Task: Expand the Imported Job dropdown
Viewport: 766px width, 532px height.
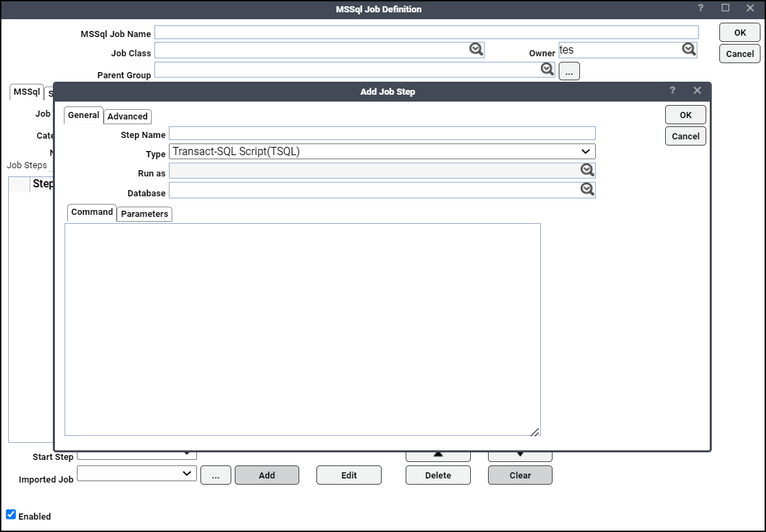Action: (x=187, y=474)
